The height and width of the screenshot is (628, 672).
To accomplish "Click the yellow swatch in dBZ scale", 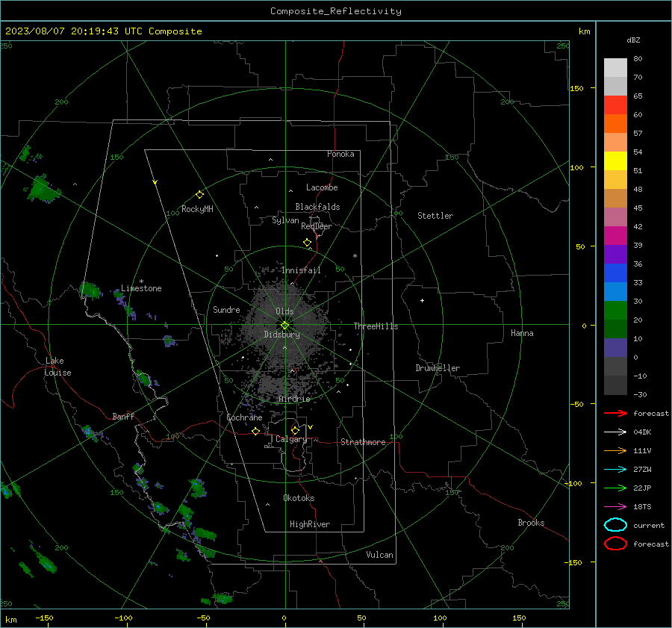I will point(615,161).
